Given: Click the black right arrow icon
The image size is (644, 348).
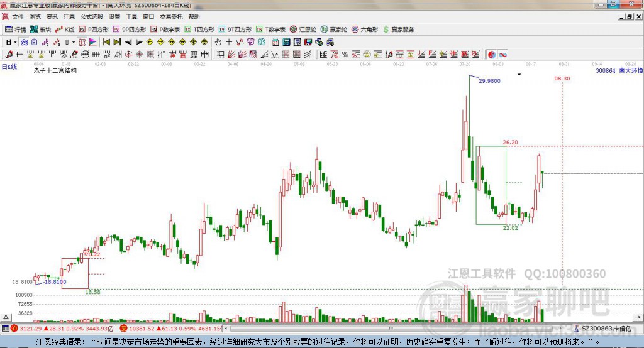Looking at the screenshot, I should pyautogui.click(x=139, y=42).
